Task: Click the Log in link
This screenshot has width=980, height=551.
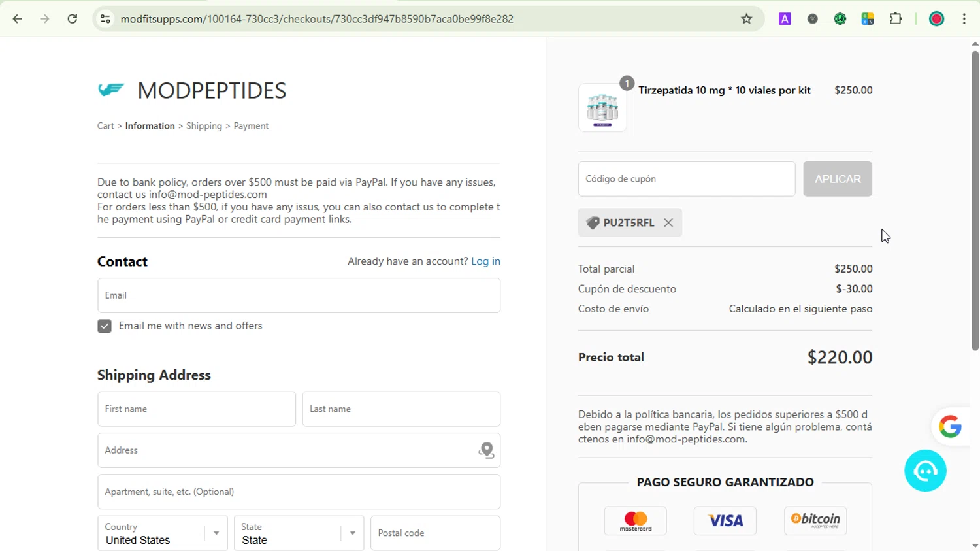Action: coord(485,261)
